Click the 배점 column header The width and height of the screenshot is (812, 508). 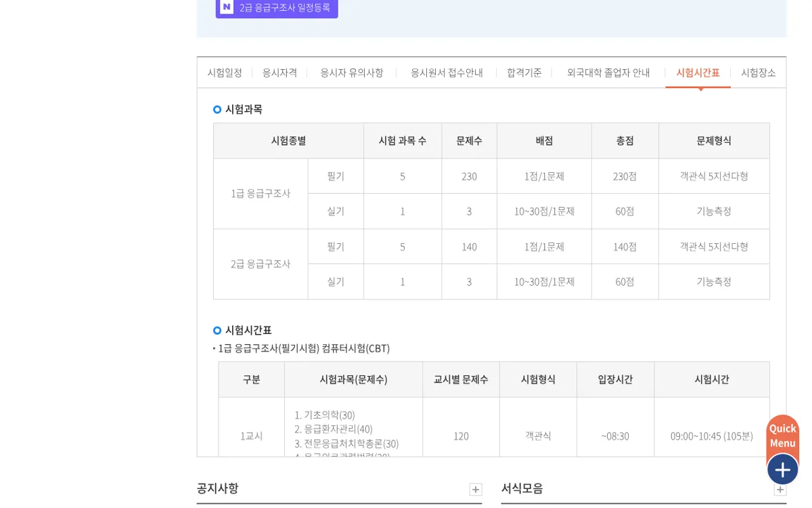point(544,141)
